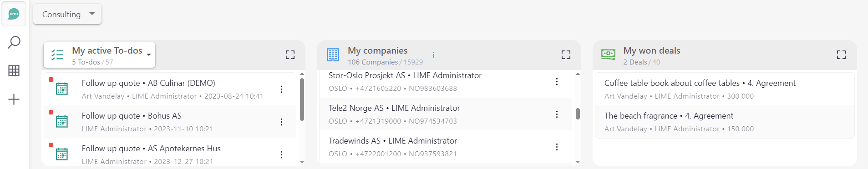Open search from the magnifier icon

pos(14,42)
